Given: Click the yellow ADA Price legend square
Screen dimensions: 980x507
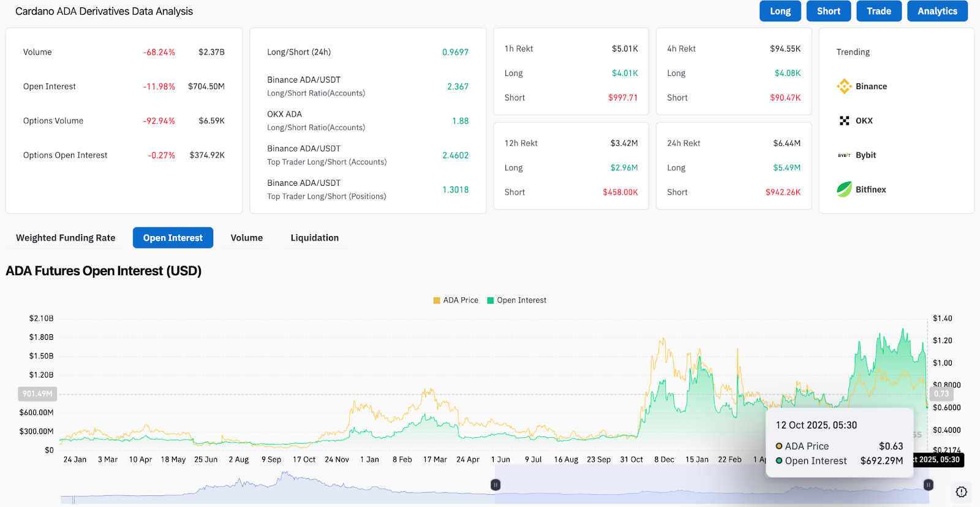Looking at the screenshot, I should [437, 300].
